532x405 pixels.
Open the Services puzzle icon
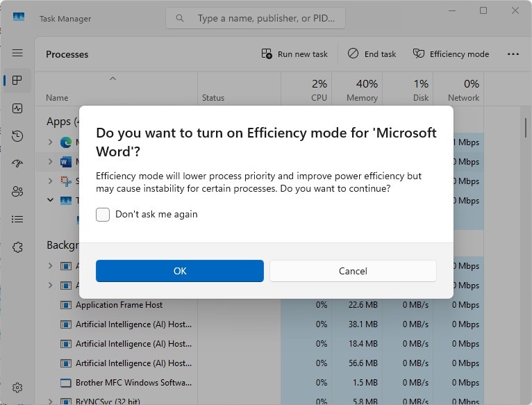(17, 247)
